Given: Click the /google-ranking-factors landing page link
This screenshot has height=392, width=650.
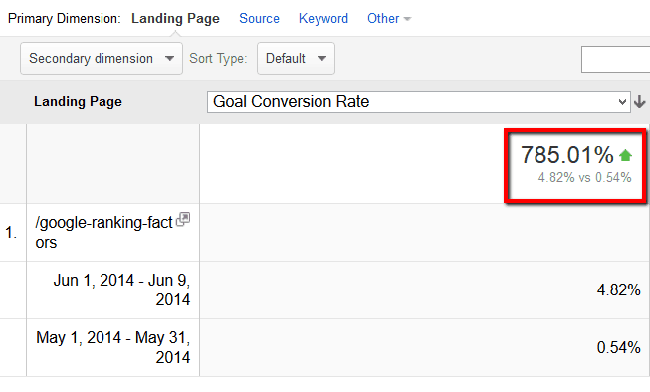Looking at the screenshot, I should tap(104, 232).
